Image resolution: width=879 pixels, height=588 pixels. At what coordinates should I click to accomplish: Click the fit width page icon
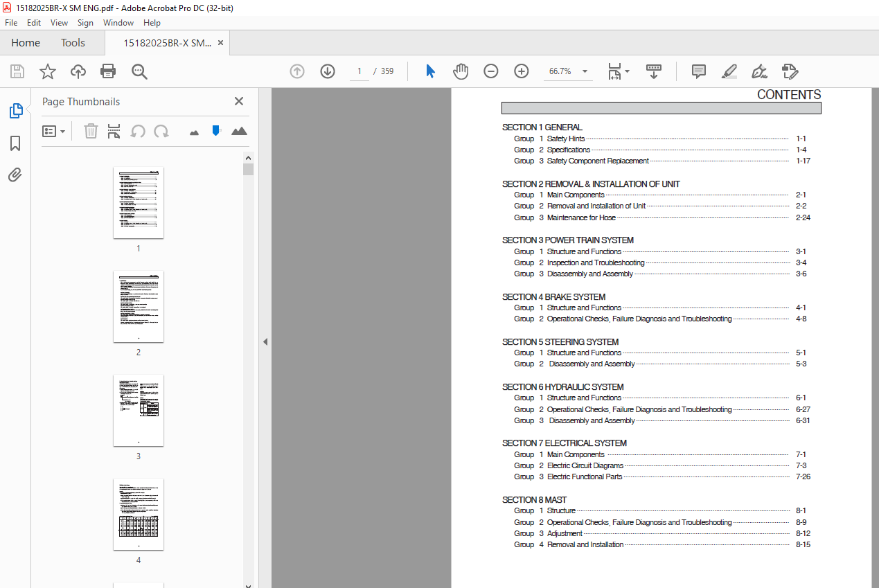pos(614,71)
